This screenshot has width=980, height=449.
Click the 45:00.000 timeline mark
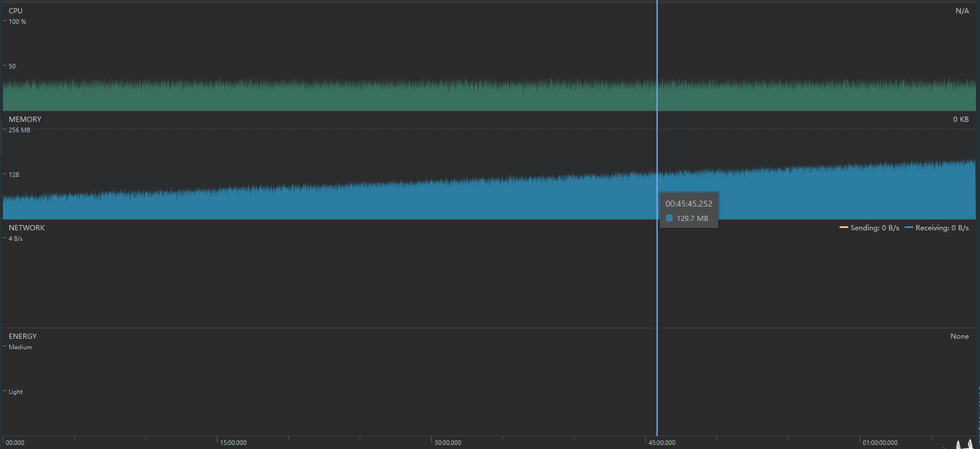pos(662,443)
